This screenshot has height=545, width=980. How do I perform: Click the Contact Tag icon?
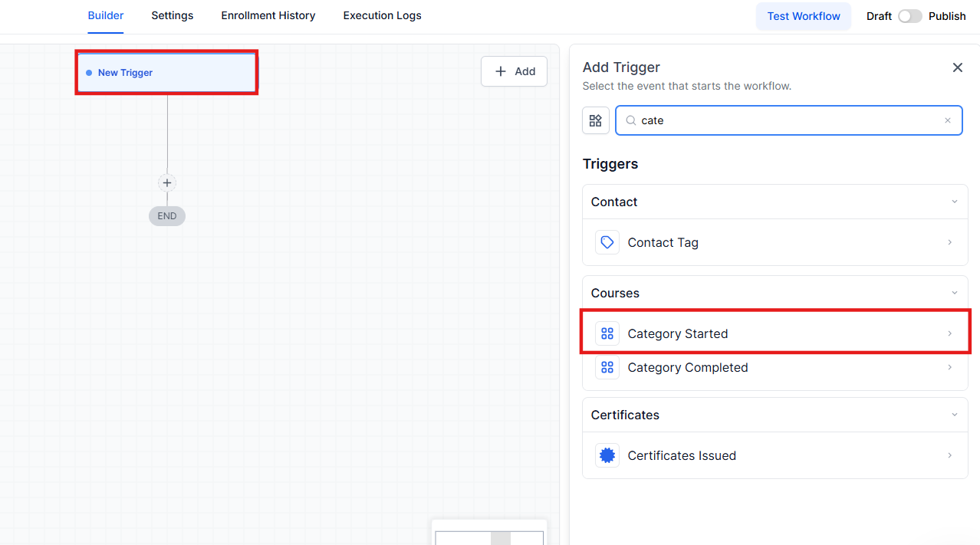pyautogui.click(x=607, y=242)
